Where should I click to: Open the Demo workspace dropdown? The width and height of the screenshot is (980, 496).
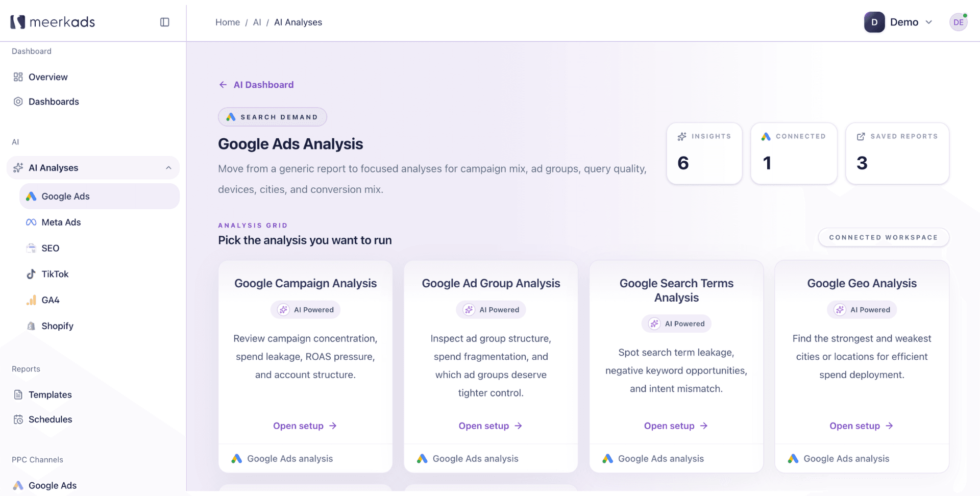(x=899, y=22)
